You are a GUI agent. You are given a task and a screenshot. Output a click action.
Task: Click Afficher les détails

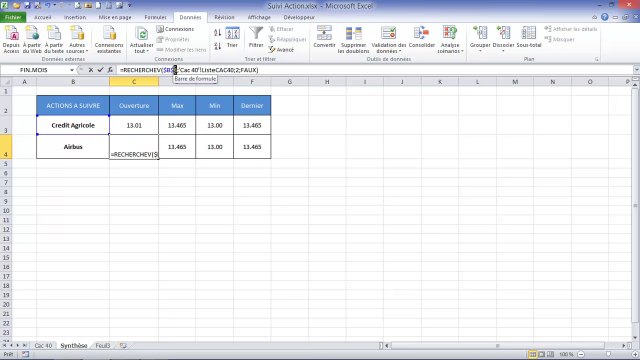point(571,29)
